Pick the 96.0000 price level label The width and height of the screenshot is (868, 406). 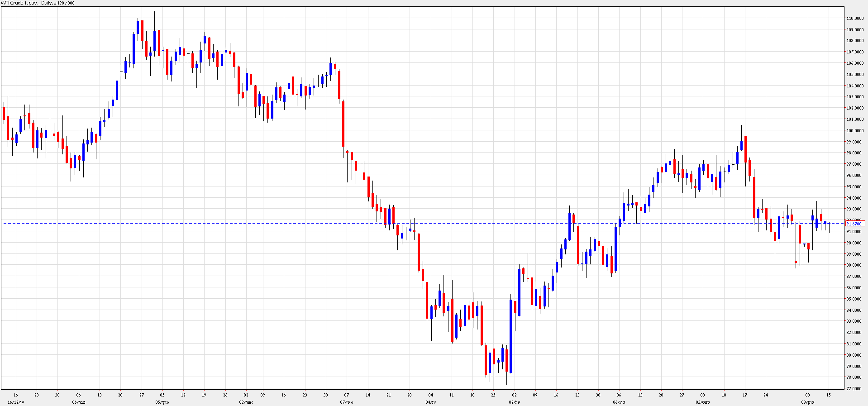point(855,176)
